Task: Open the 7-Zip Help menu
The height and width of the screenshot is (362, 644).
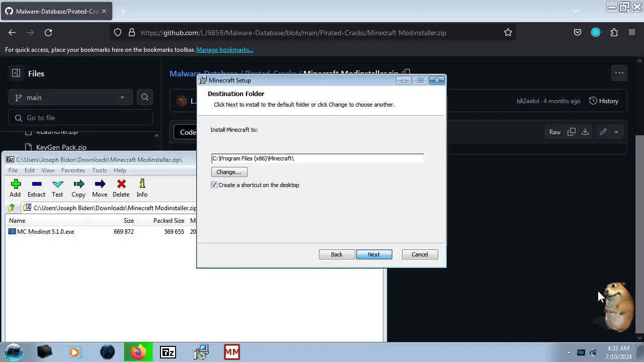Action: (x=120, y=170)
